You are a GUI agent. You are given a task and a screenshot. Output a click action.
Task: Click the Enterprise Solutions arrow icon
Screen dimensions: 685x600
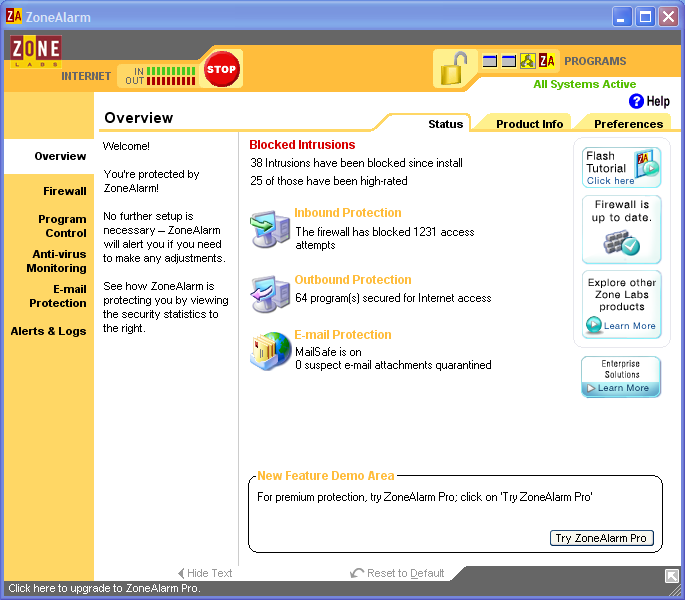coord(591,388)
